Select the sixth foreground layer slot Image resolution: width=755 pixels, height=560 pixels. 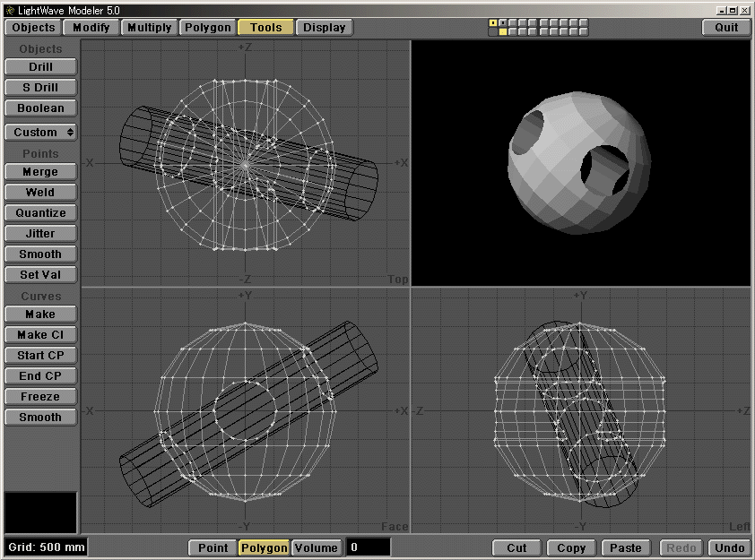point(545,22)
